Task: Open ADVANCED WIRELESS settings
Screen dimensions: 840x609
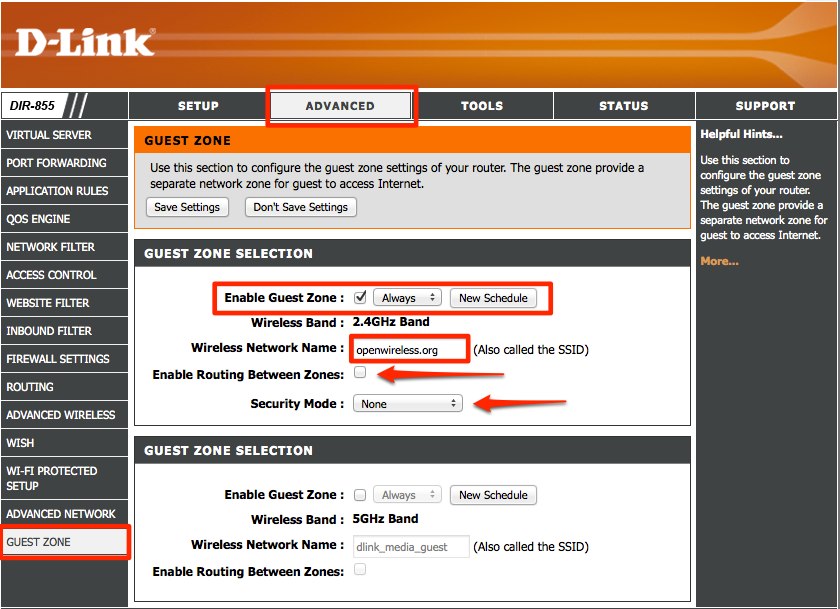Action: pyautogui.click(x=64, y=415)
